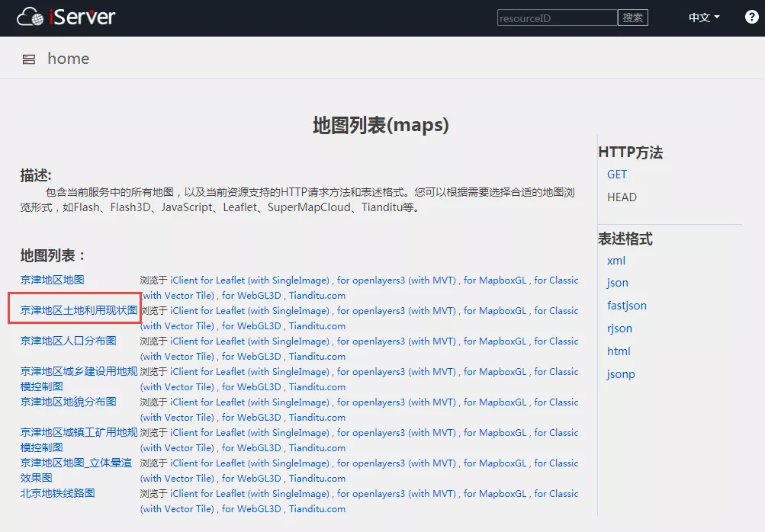The image size is (765, 532).
Task: Click the 表述格式 section heading
Action: pyautogui.click(x=625, y=239)
